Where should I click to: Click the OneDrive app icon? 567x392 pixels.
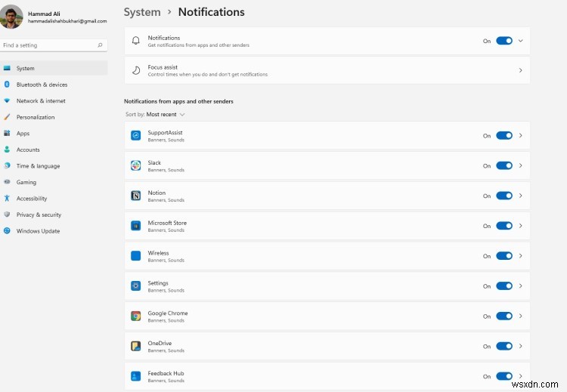pyautogui.click(x=135, y=346)
